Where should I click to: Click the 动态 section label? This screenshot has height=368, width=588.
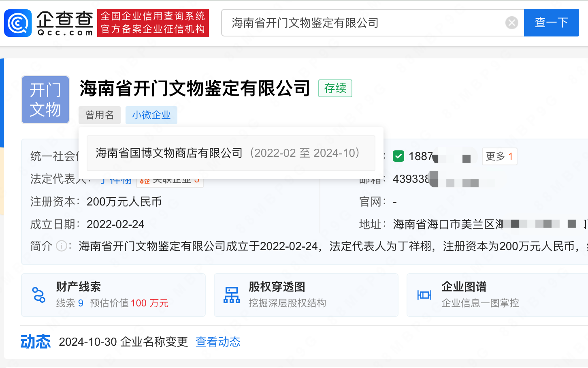click(x=36, y=342)
